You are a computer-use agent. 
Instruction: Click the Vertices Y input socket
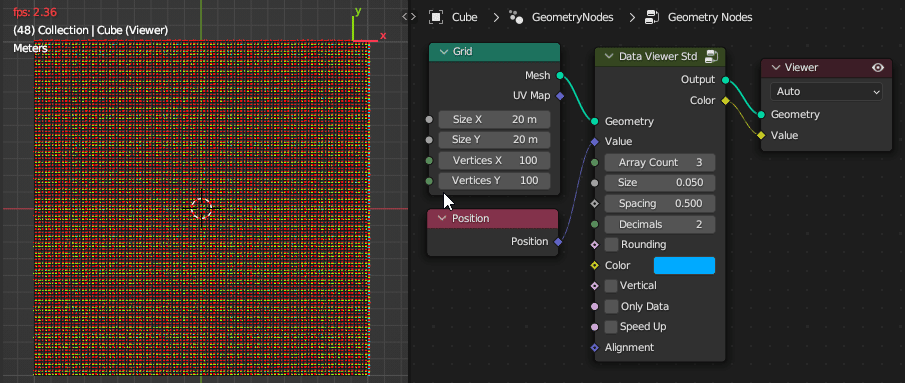pos(429,181)
